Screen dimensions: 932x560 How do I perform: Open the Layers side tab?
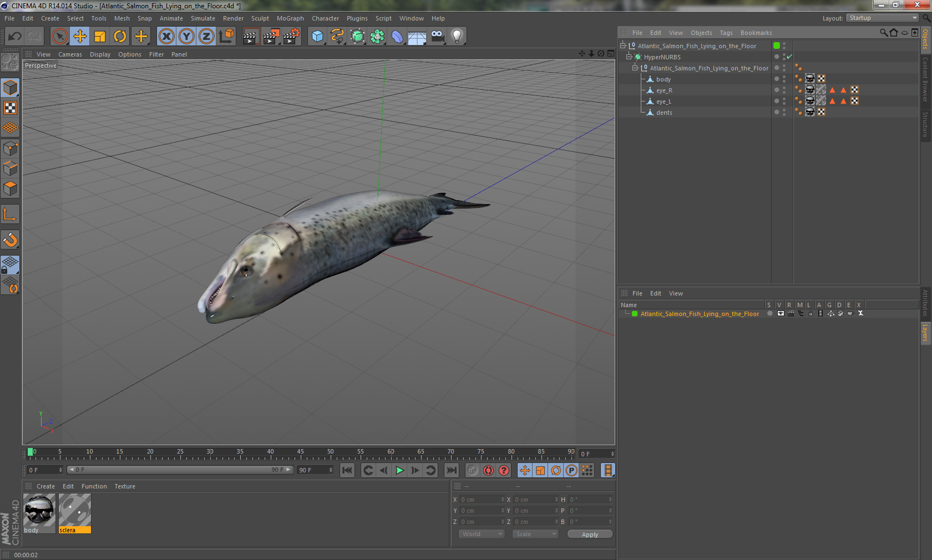925,333
